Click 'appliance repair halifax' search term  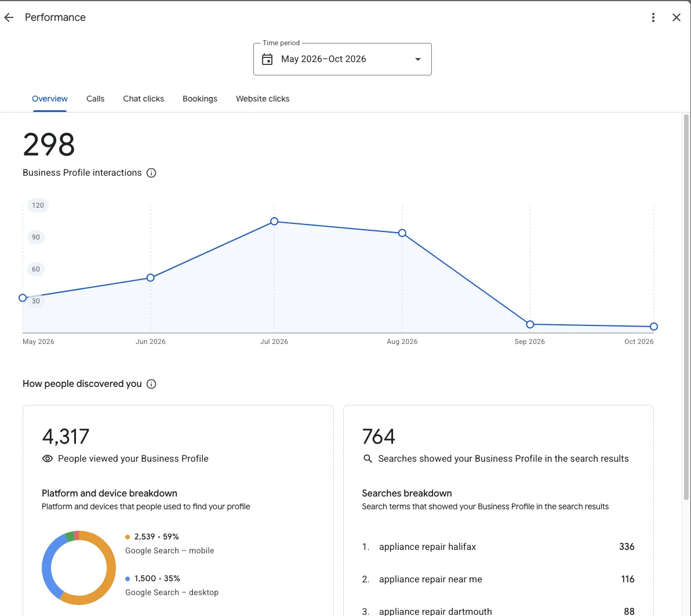427,547
